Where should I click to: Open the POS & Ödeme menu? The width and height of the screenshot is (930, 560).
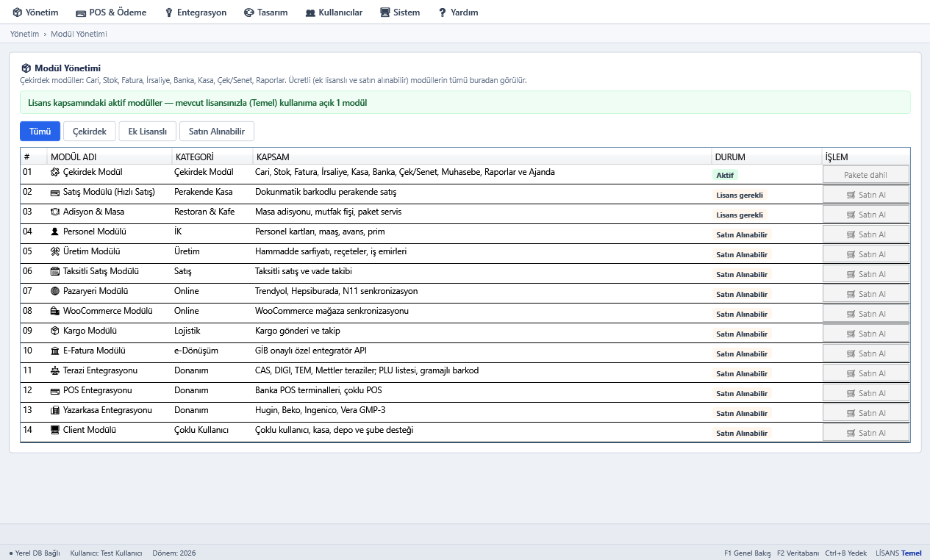(111, 12)
